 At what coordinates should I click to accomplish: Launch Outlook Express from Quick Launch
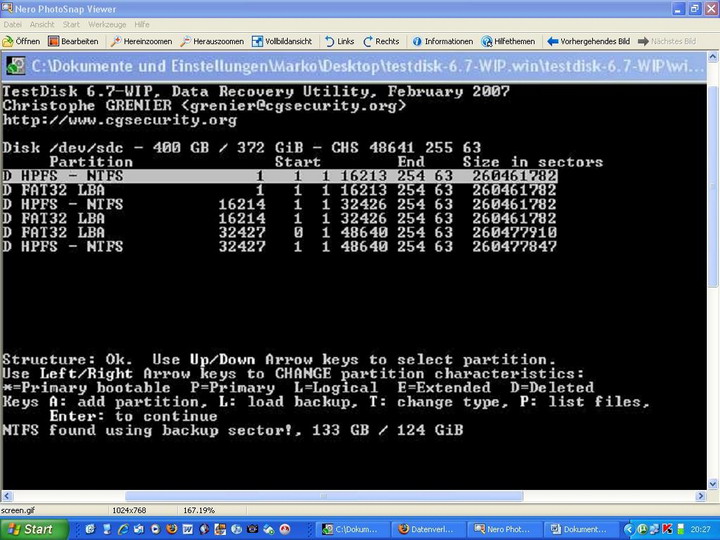(x=139, y=529)
